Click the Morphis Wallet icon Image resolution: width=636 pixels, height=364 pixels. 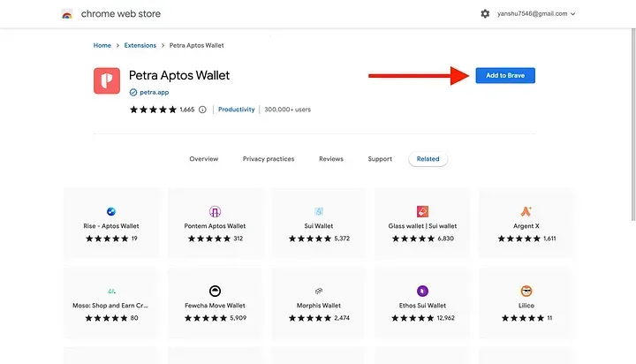(319, 291)
